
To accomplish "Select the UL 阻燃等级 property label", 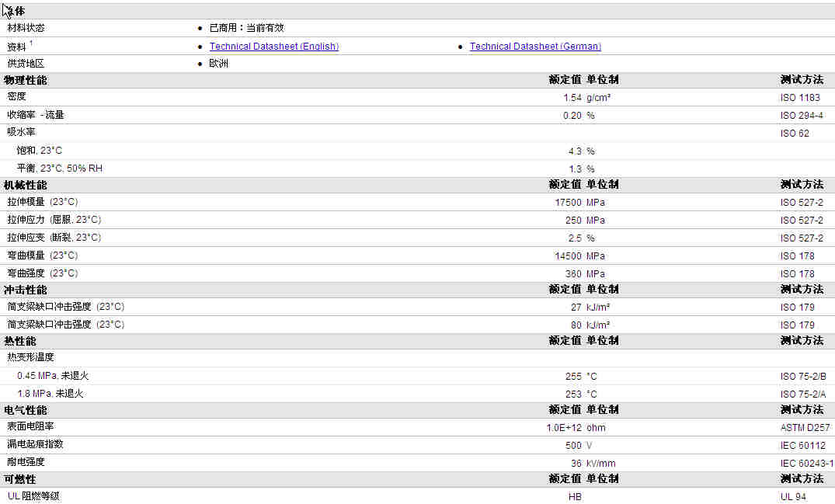I will (33, 496).
